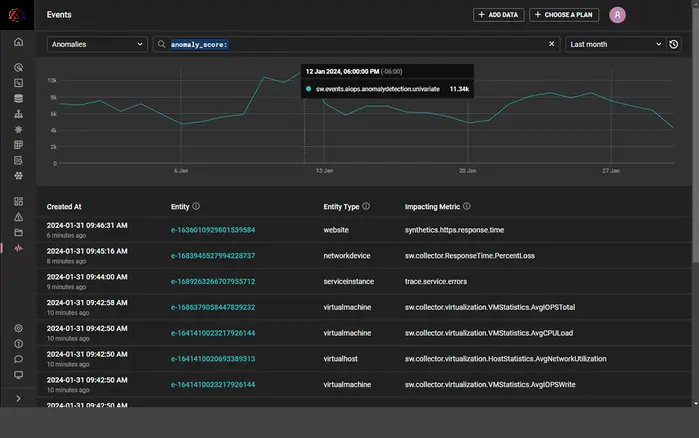Click the CHOOSE A PLAN button
This screenshot has height=438, width=699.
click(x=564, y=15)
